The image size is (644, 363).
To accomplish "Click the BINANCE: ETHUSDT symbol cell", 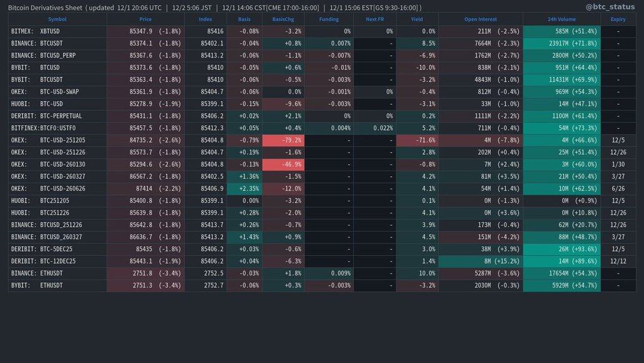I will (x=57, y=274).
